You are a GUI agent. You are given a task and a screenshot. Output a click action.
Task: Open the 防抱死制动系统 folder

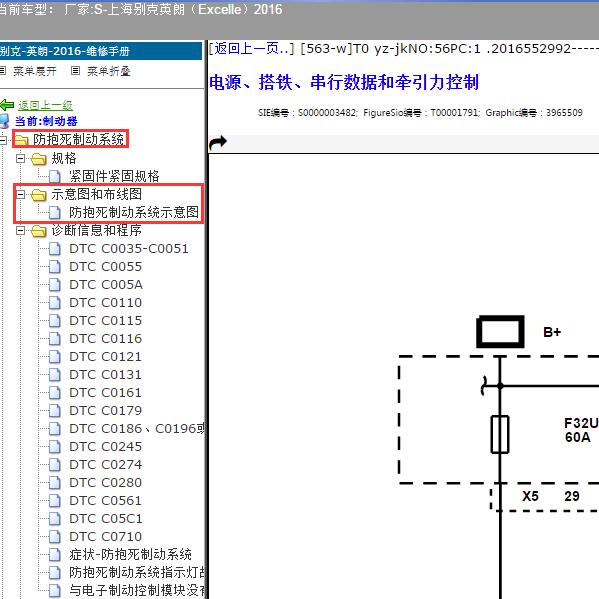pos(79,139)
